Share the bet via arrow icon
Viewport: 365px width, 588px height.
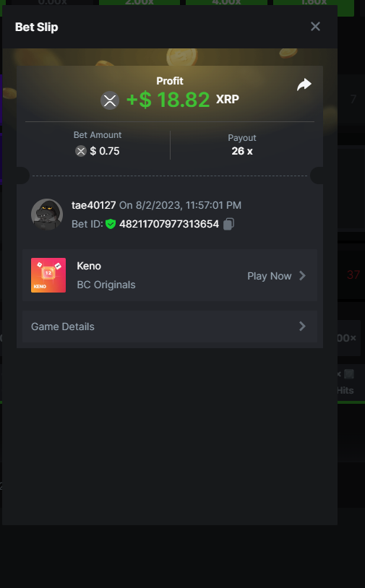304,85
